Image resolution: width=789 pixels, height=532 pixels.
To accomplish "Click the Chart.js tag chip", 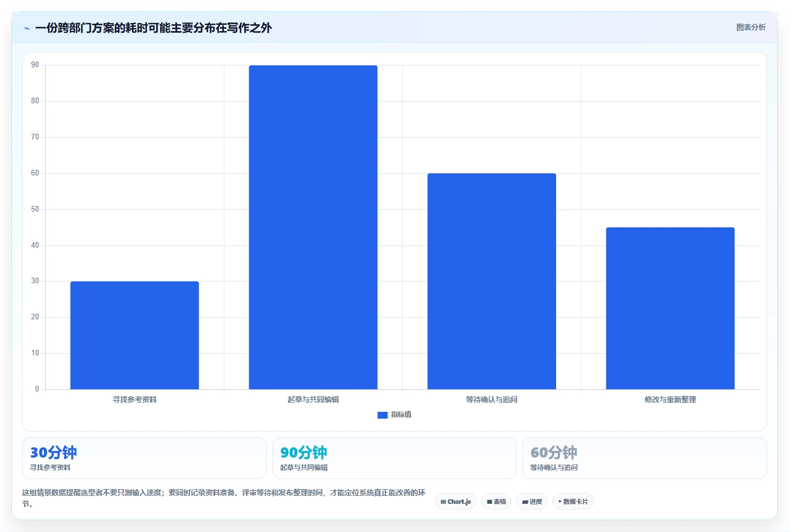I will [x=456, y=502].
